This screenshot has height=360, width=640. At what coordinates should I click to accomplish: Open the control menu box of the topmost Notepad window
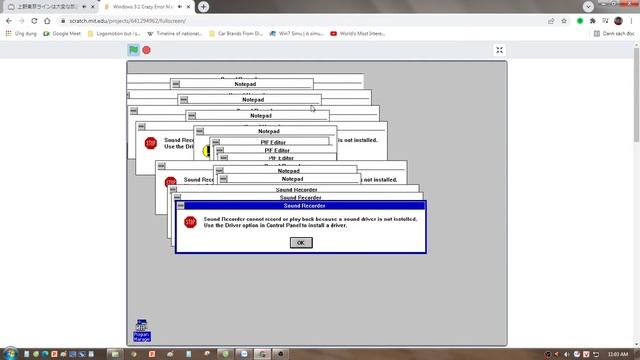pyautogui.click(x=176, y=84)
